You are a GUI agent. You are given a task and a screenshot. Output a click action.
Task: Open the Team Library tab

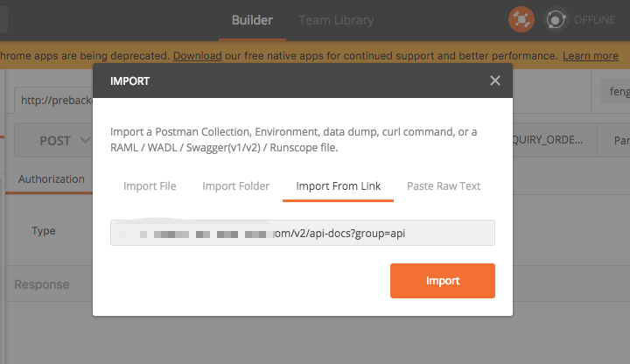coord(336,20)
